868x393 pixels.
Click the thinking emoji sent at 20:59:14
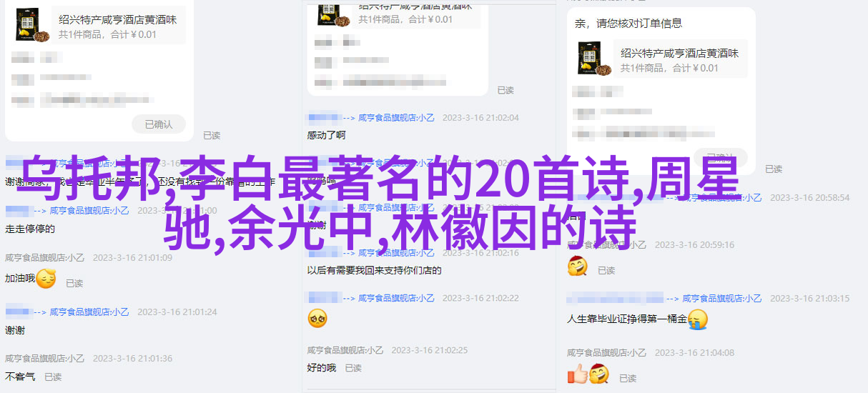click(x=577, y=267)
